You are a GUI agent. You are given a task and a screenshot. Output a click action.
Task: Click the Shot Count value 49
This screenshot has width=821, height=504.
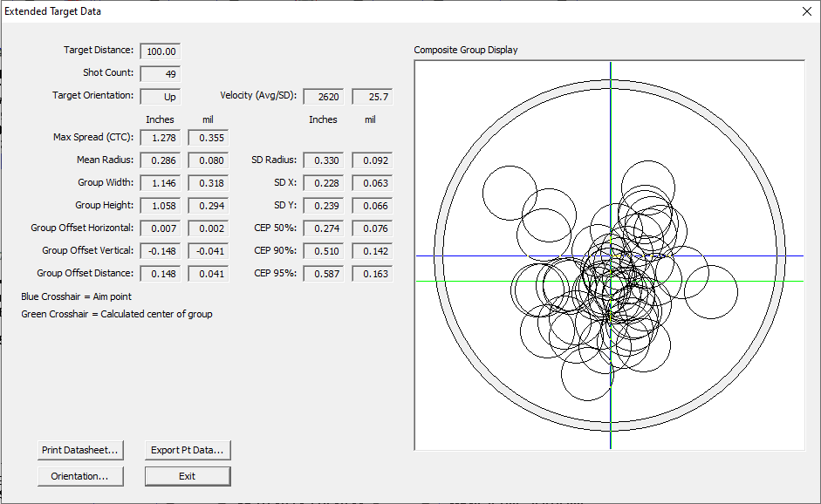[161, 74]
